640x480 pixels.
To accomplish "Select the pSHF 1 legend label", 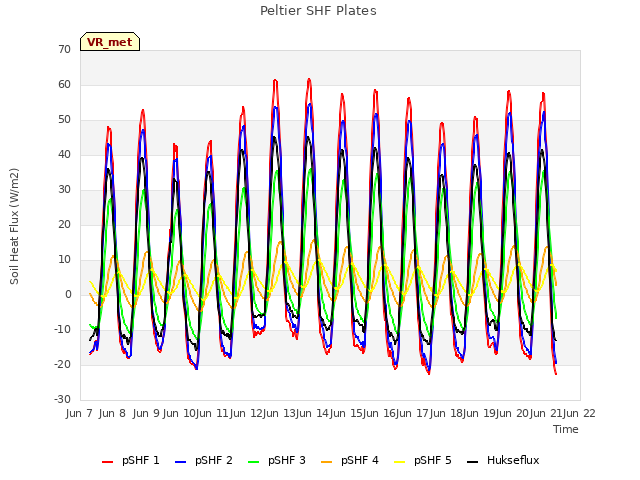I will pyautogui.click(x=141, y=460).
